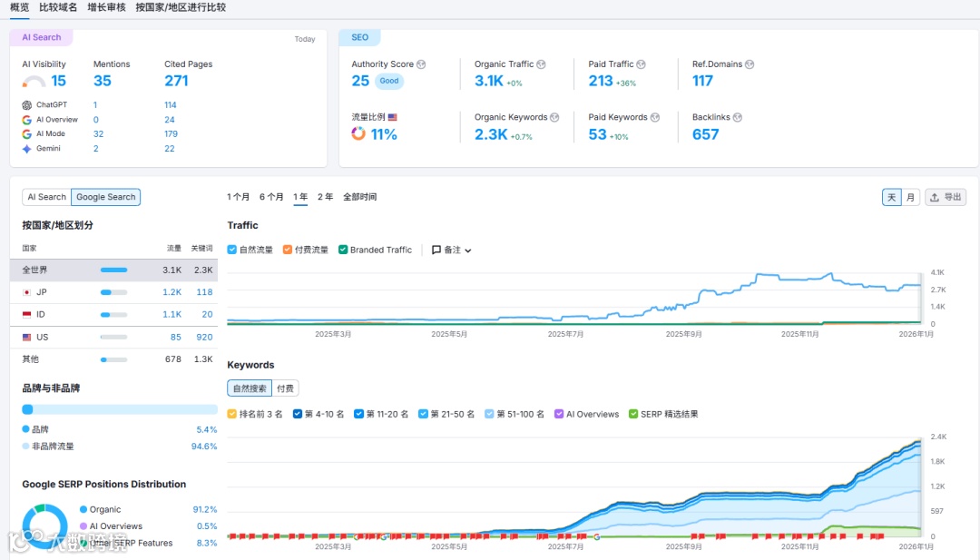
Task: Click Paid Traffic globe info icon
Action: click(642, 64)
